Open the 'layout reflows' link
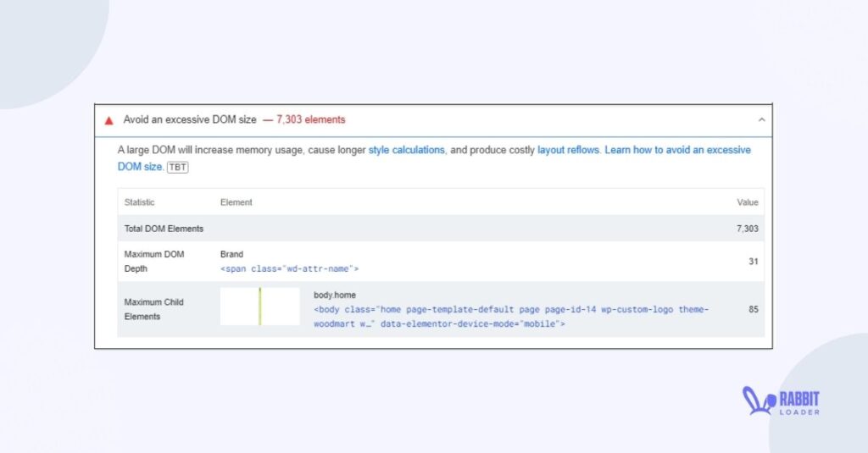This screenshot has height=453, width=868. [568, 150]
